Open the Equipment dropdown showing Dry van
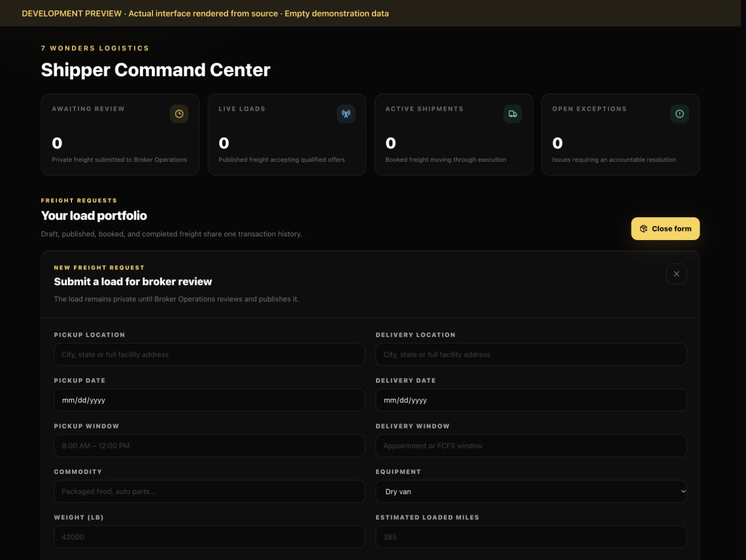The height and width of the screenshot is (560, 746). coord(531,492)
